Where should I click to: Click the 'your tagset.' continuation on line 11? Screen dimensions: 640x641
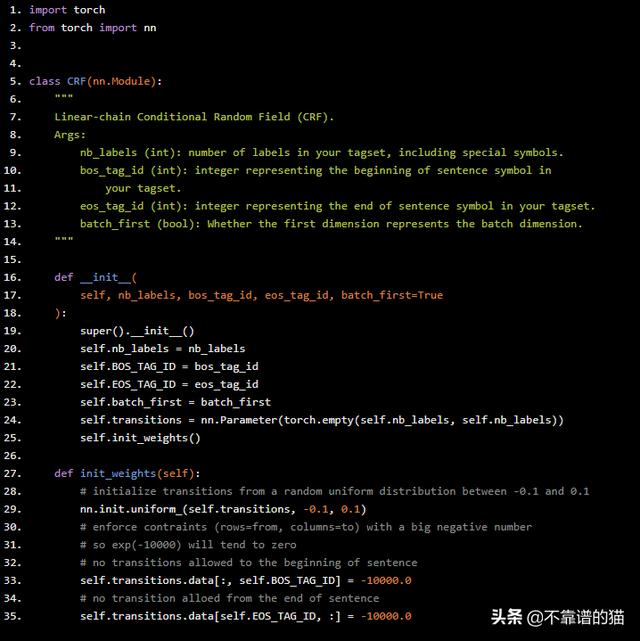click(x=143, y=188)
